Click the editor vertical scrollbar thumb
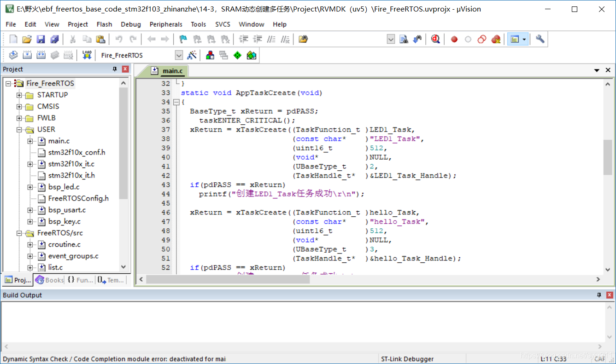The height and width of the screenshot is (364, 616). [608, 157]
